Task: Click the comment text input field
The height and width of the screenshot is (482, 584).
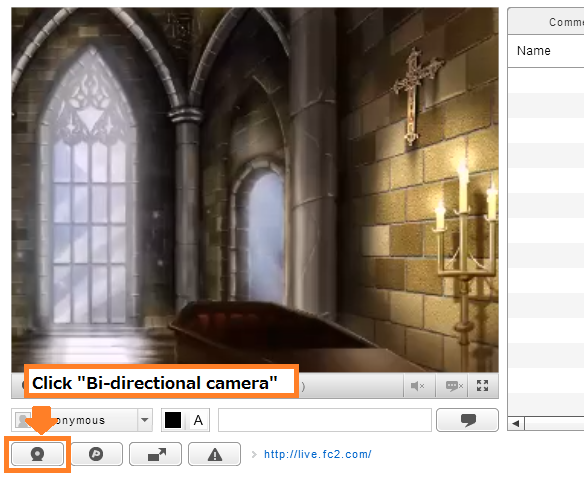Action: pyautogui.click(x=325, y=420)
